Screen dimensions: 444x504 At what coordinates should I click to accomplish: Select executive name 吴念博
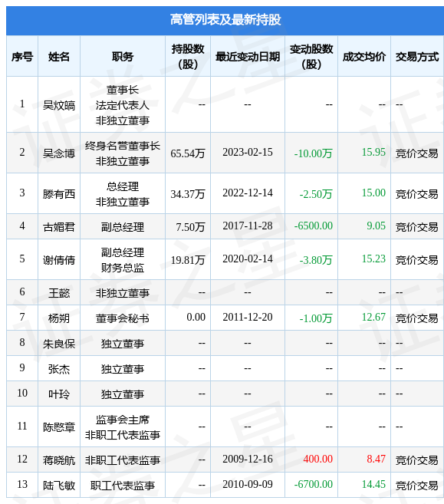pos(59,153)
